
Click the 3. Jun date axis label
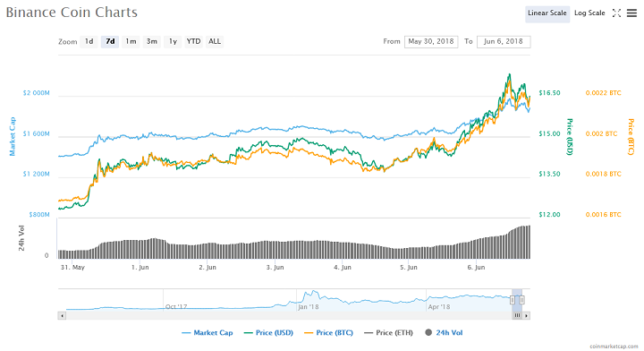click(275, 267)
